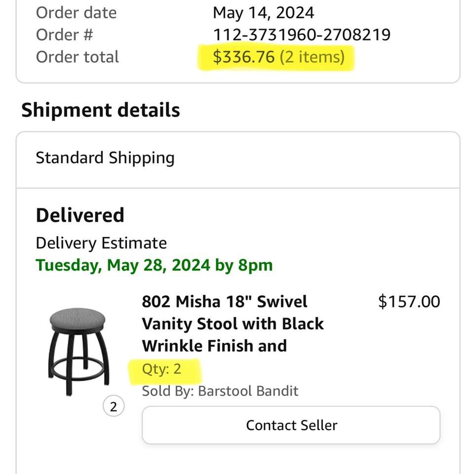476x474 pixels.
Task: Click the stool product image
Action: (78, 351)
